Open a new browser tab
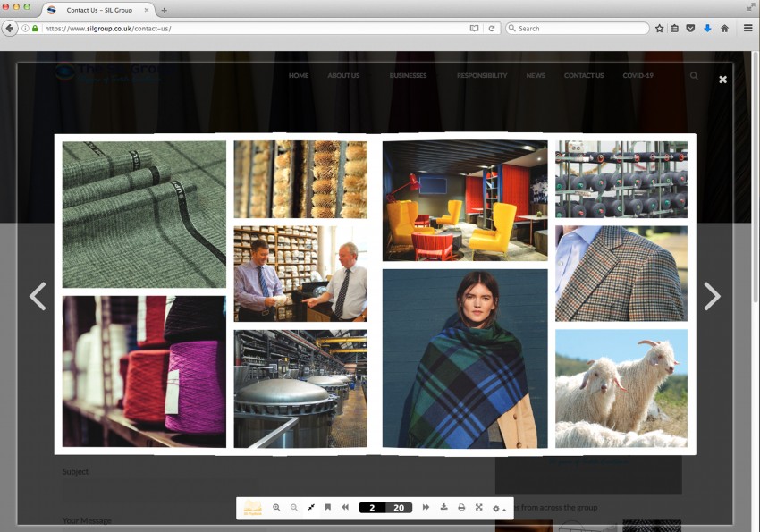The height and width of the screenshot is (532, 760). point(164,10)
